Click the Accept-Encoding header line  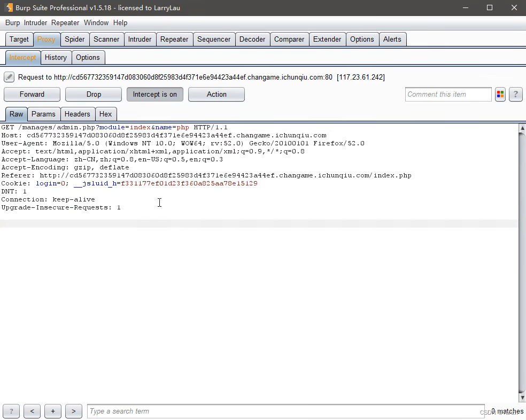(65, 167)
